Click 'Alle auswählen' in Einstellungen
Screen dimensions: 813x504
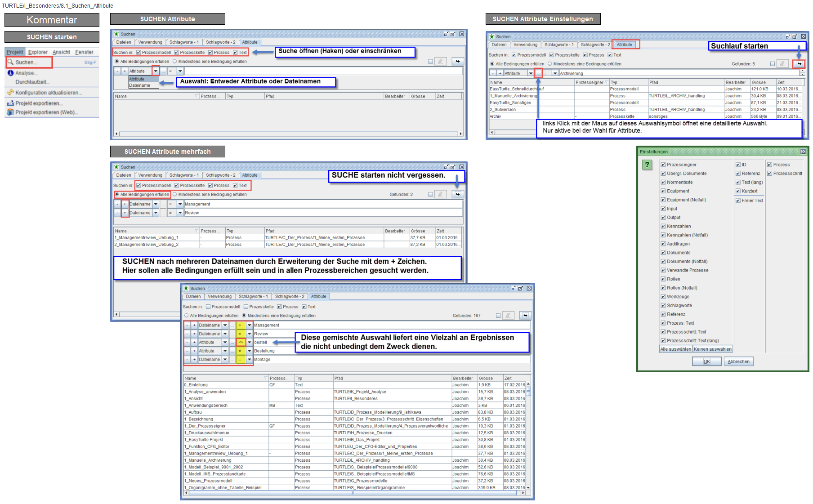point(675,349)
